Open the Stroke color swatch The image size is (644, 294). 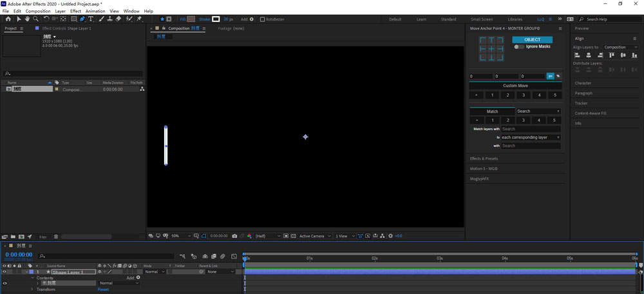tap(216, 19)
